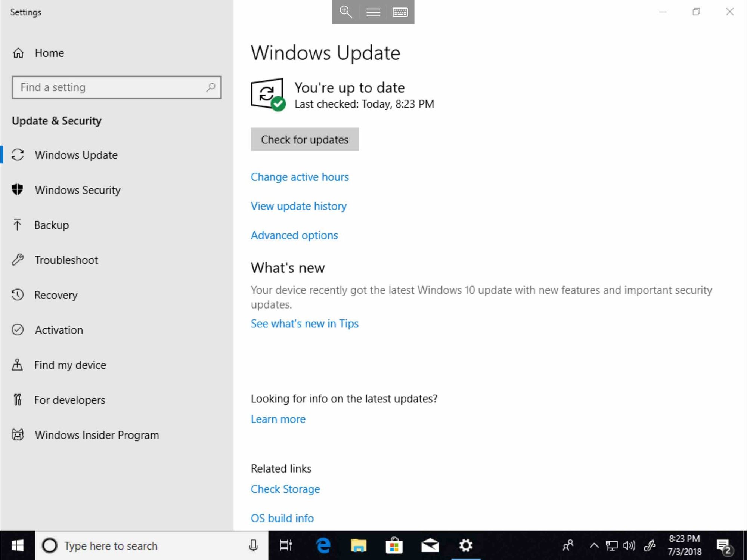Click the microphone icon in search box
747x560 pixels.
tap(254, 546)
